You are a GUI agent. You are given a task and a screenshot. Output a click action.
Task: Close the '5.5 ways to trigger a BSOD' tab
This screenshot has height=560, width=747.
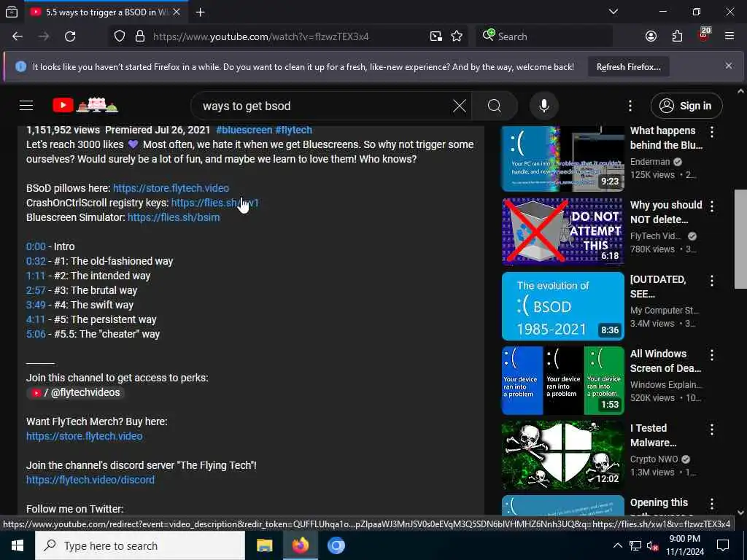177,12
